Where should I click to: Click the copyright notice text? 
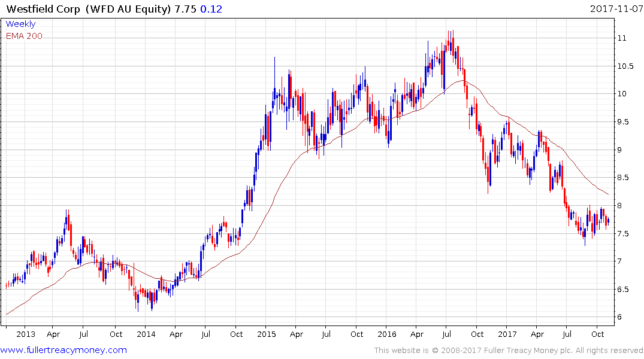point(509,351)
